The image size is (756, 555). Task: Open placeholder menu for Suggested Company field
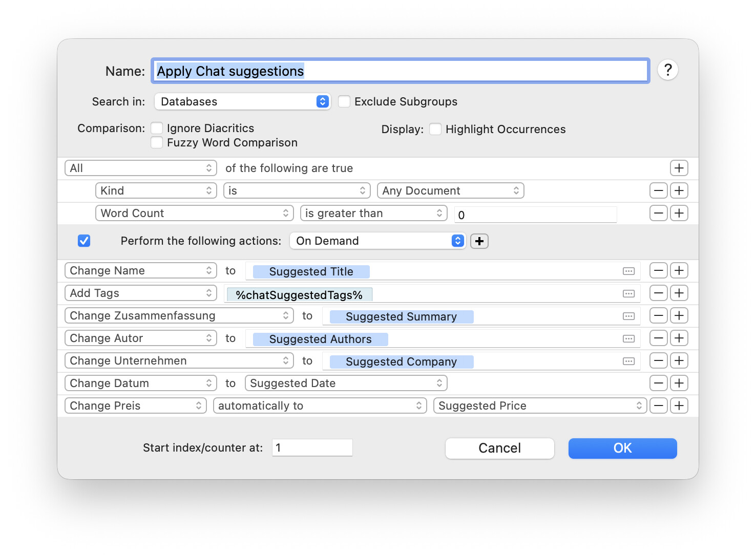tap(628, 361)
